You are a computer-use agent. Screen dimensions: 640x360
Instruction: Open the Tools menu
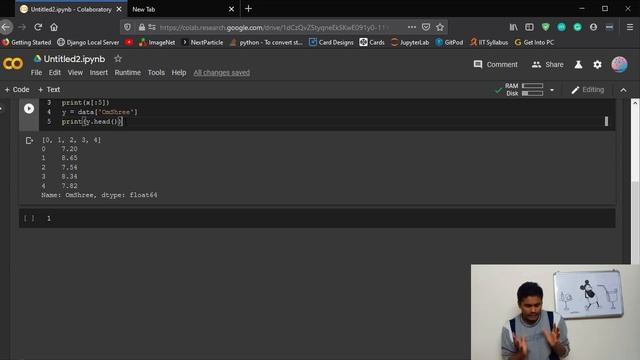tap(156, 73)
